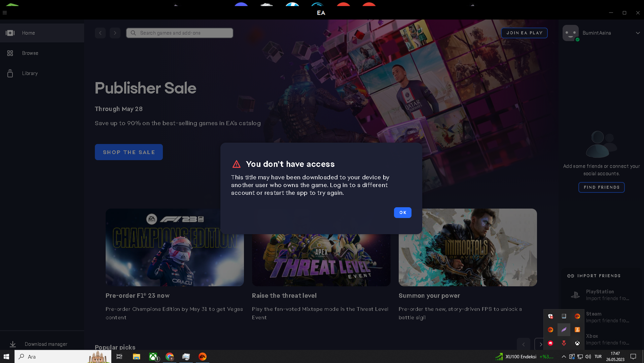The image size is (644, 363).
Task: Click the 'Popular picks' section heading
Action: (x=115, y=347)
